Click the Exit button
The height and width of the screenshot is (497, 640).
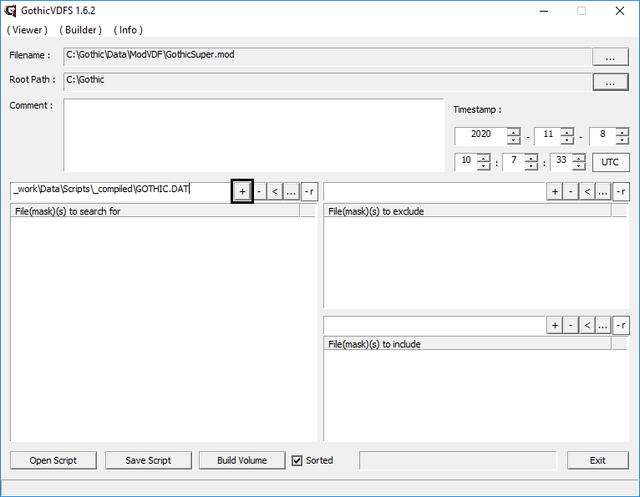pyautogui.click(x=598, y=460)
